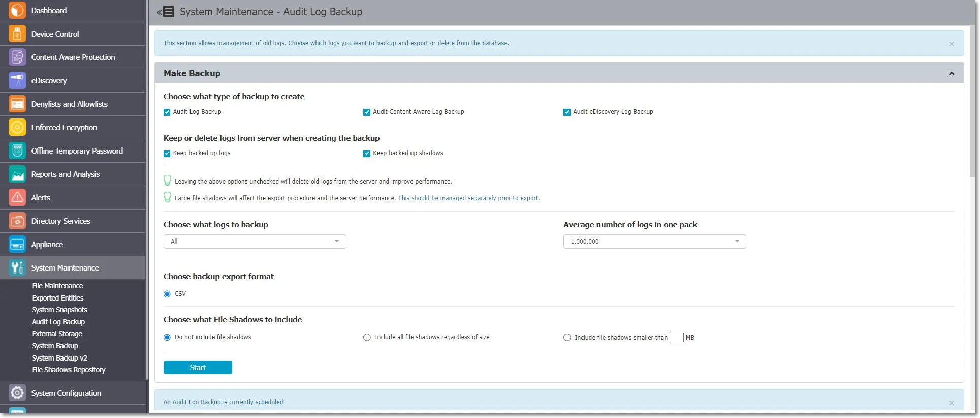Click the eDiscovery telescope icon
Image resolution: width=980 pixels, height=418 pixels.
point(17,80)
